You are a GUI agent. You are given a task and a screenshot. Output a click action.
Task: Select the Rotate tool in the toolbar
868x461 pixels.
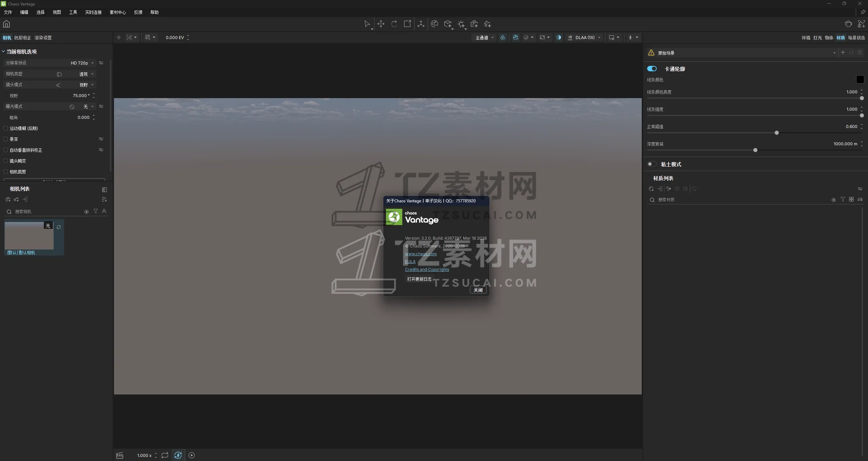(x=394, y=24)
